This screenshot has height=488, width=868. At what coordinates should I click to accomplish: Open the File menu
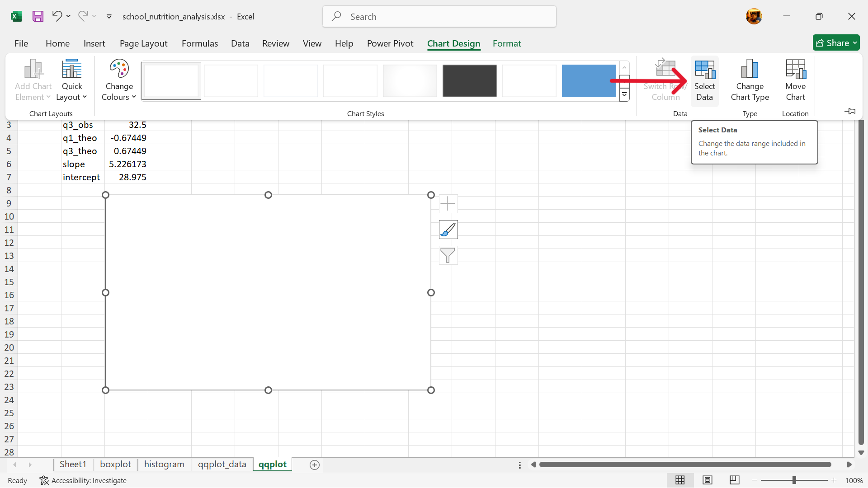click(21, 43)
